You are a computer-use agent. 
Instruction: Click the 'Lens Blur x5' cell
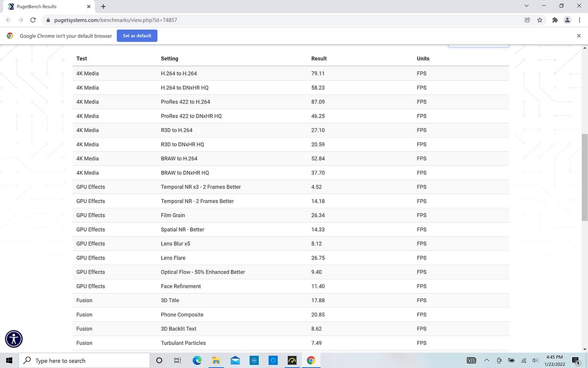(x=175, y=244)
